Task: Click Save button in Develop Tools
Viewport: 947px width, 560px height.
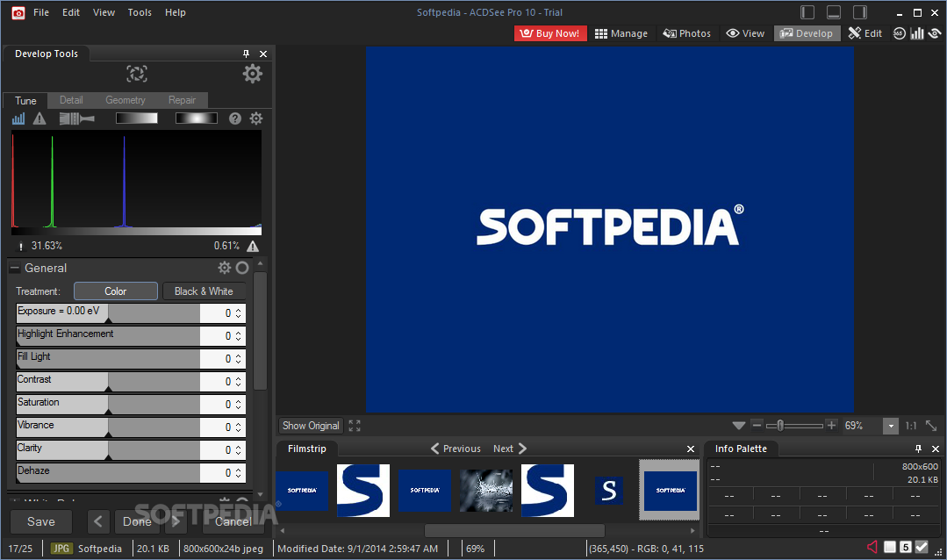Action: point(41,521)
